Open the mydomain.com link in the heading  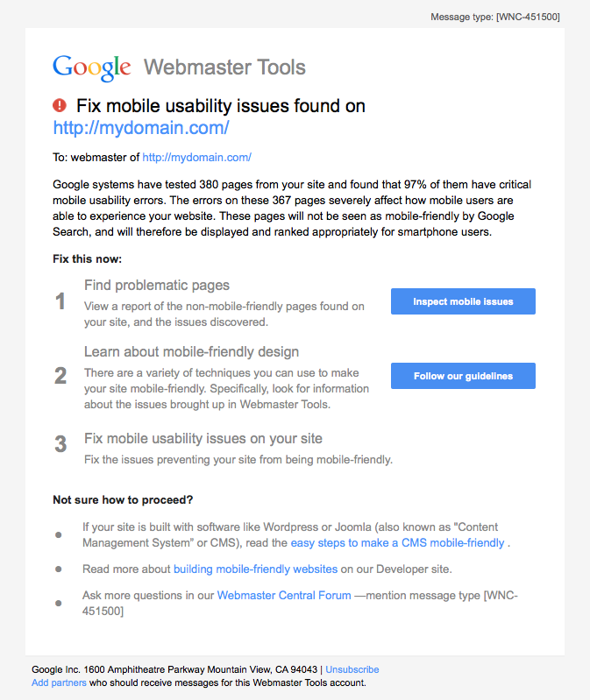(141, 128)
